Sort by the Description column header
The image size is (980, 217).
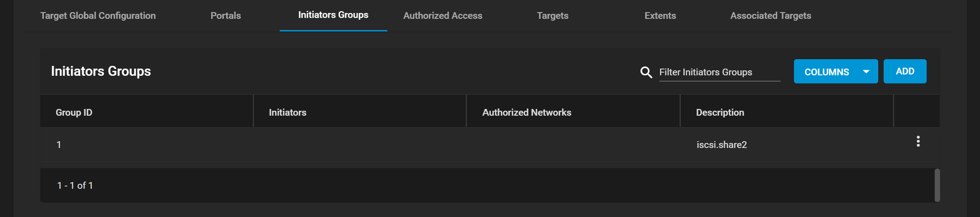point(720,113)
